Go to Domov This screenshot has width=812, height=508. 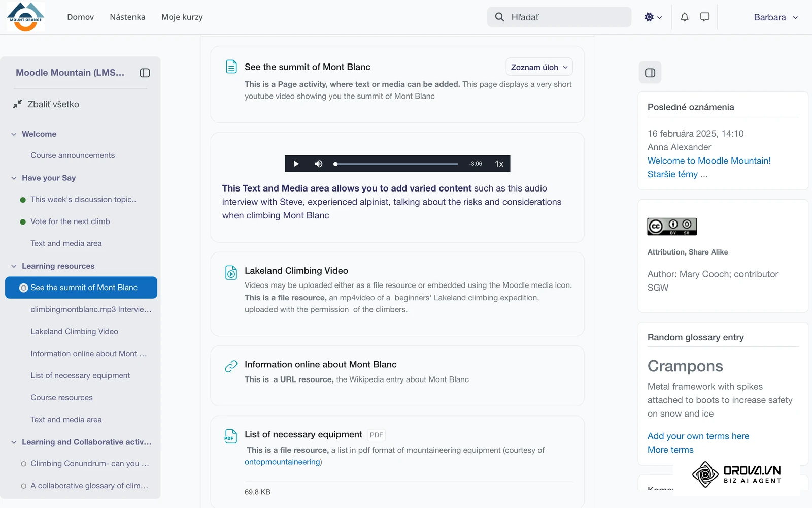[x=80, y=17]
